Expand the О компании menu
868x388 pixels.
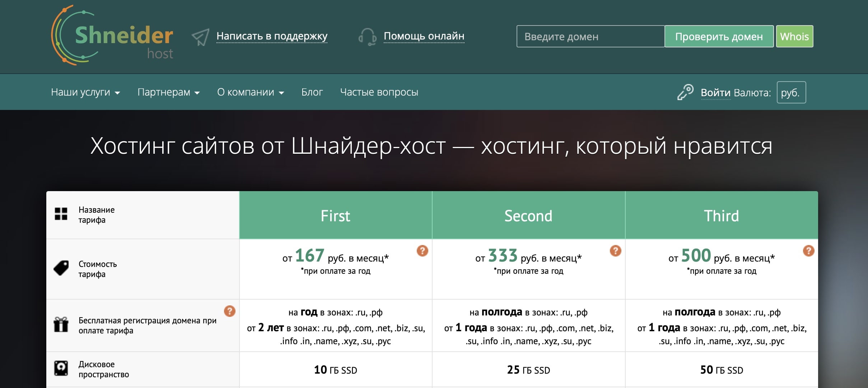tap(251, 92)
